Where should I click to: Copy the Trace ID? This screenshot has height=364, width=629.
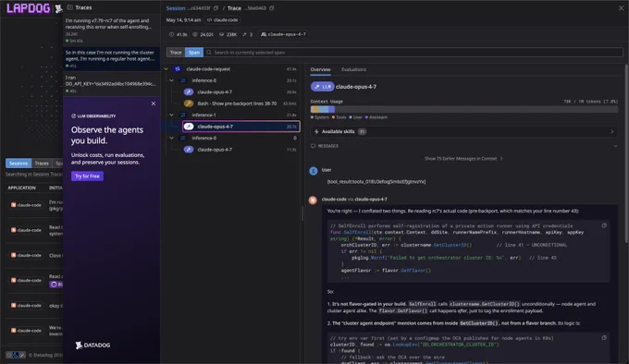pyautogui.click(x=272, y=8)
